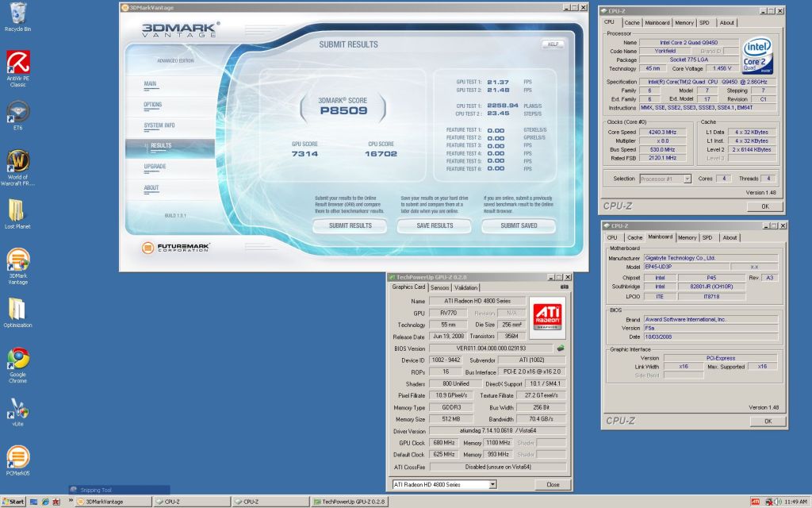Click the GPU Clock 680 MHz field
The image size is (812, 508).
pos(444,443)
